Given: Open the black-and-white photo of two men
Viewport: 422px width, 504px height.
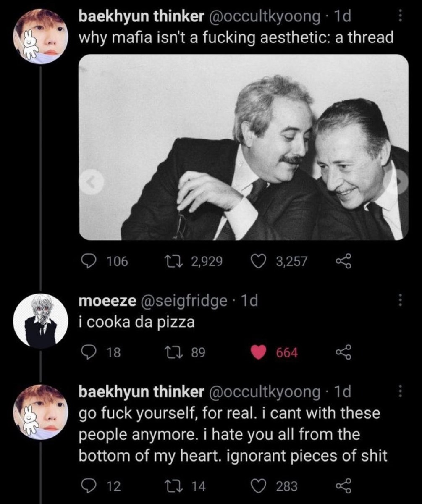Looking at the screenshot, I should tap(244, 147).
